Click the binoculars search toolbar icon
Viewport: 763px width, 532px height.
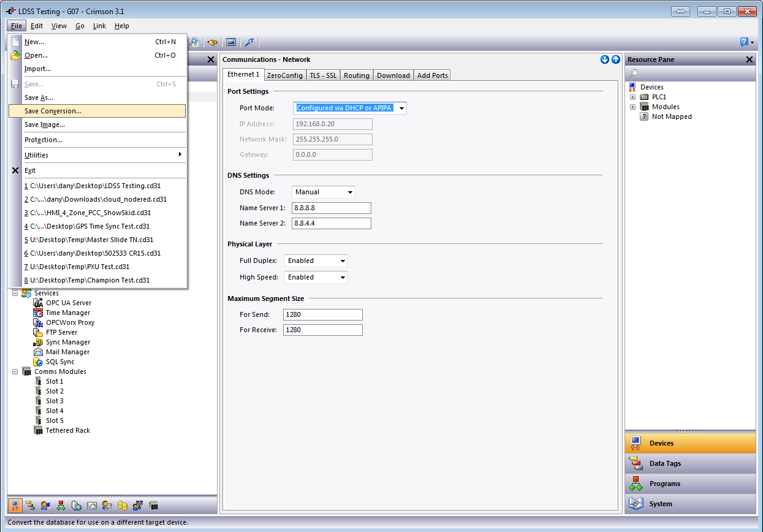[213, 42]
